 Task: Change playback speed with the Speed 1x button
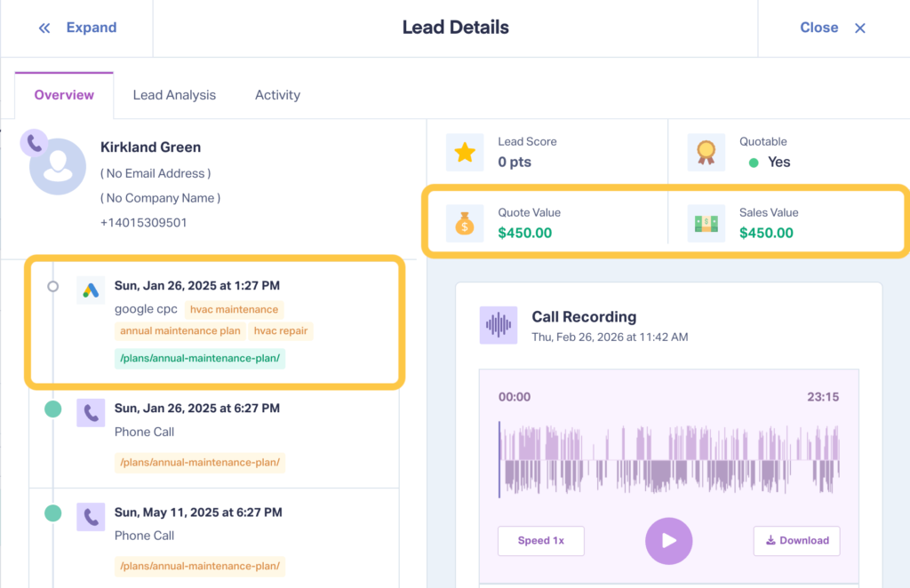540,540
